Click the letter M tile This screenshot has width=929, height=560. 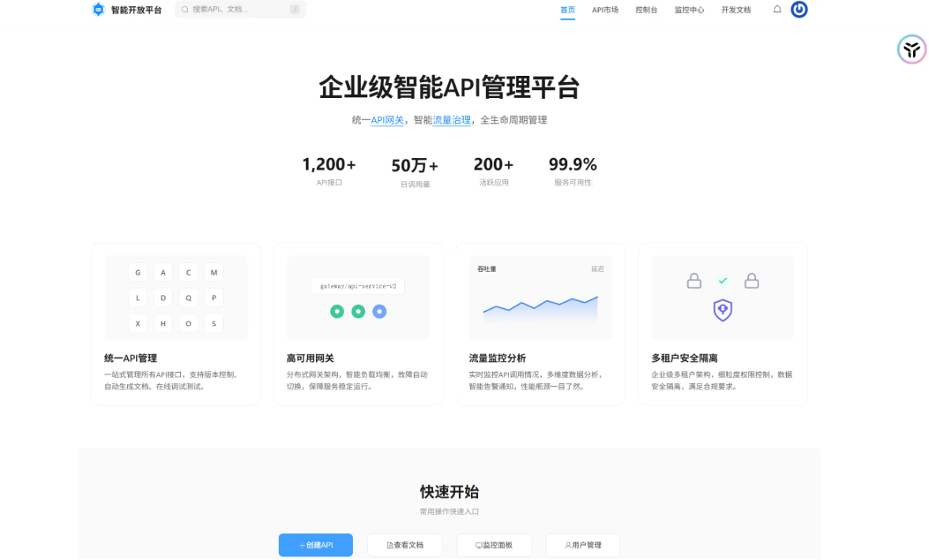click(214, 272)
